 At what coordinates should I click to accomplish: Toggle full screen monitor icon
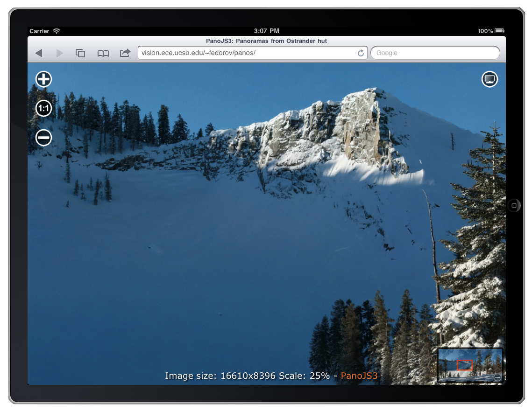tap(489, 79)
